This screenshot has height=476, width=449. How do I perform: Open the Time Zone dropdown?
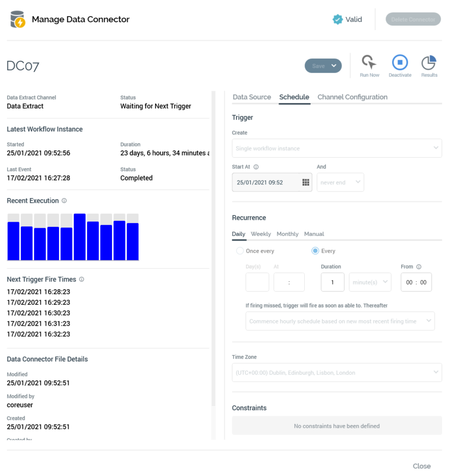[336, 372]
